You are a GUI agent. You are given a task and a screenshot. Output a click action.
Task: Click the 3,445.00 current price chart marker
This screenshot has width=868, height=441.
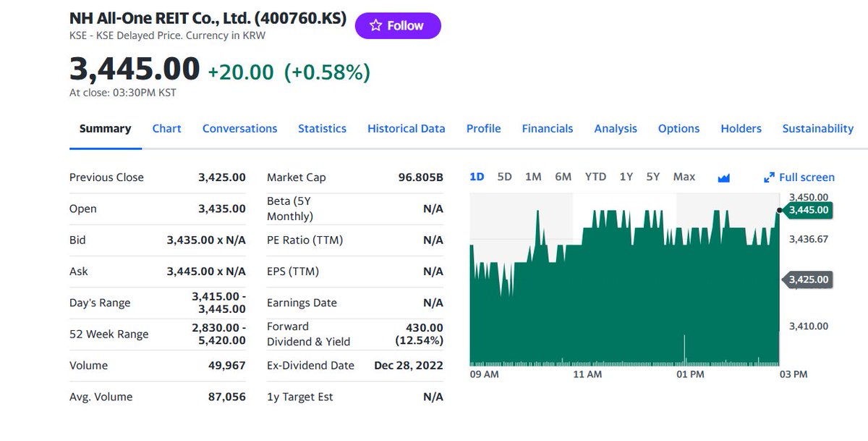[x=807, y=210]
